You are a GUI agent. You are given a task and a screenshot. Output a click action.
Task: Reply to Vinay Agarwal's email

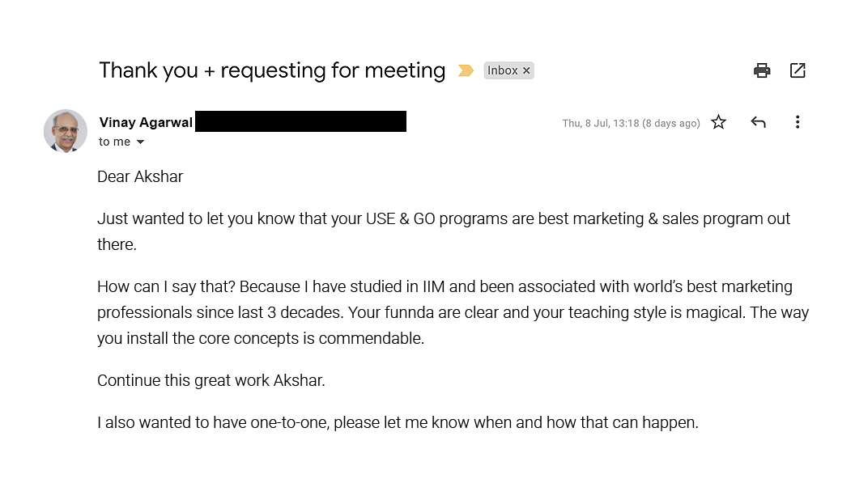pyautogui.click(x=758, y=122)
